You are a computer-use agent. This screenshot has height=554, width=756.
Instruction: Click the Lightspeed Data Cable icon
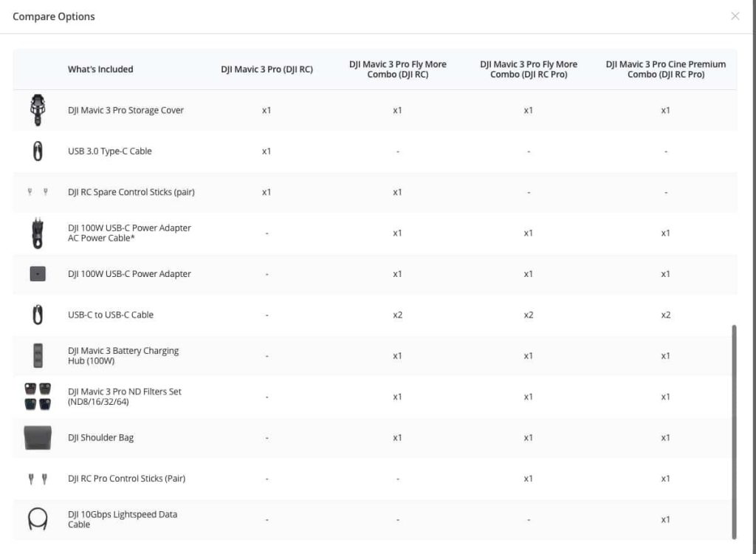pyautogui.click(x=38, y=519)
